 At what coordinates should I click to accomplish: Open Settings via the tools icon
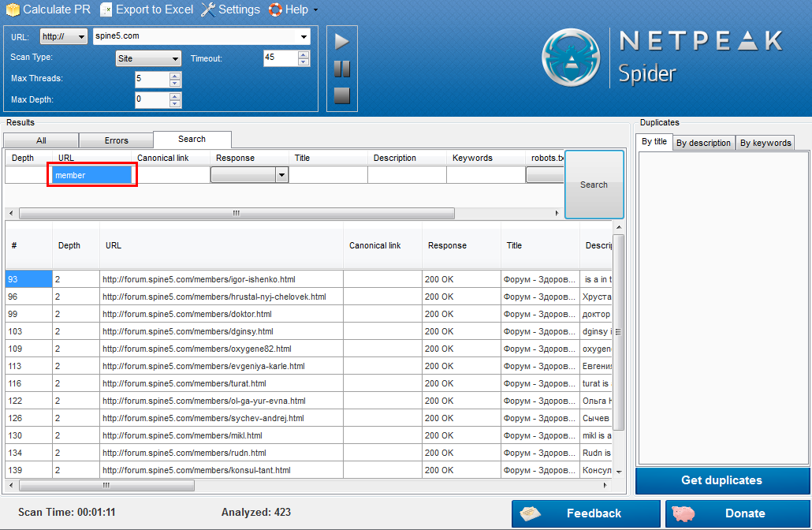[207, 9]
